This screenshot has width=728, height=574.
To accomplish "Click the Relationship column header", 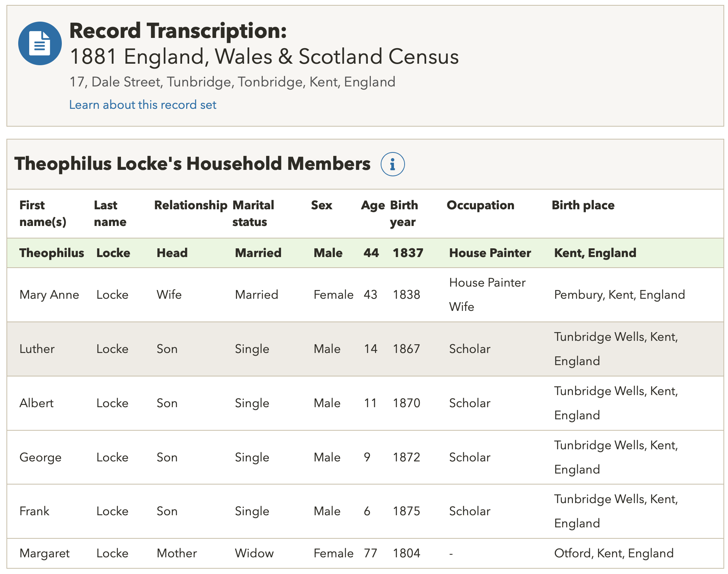I will pyautogui.click(x=190, y=205).
